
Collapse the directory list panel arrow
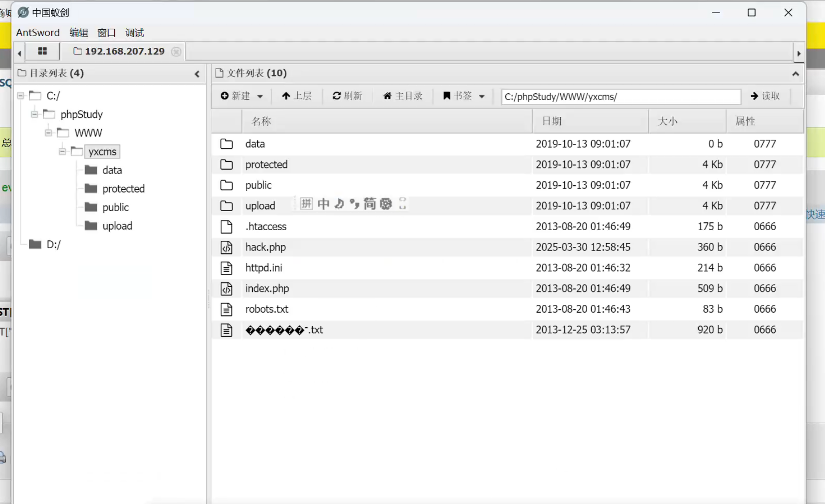(x=197, y=74)
